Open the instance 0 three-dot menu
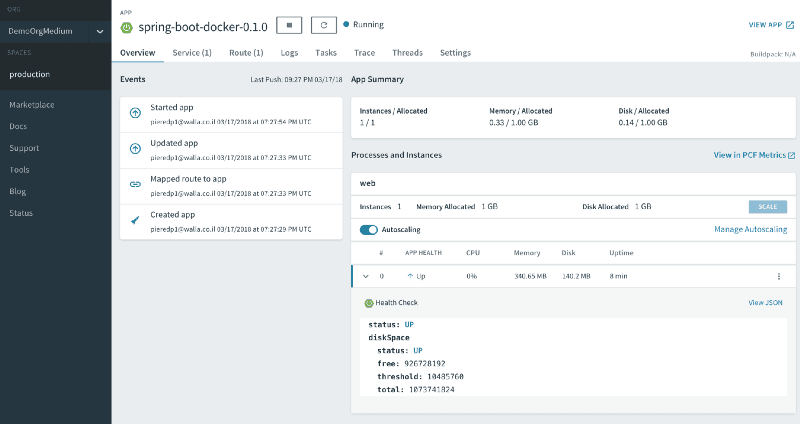This screenshot has width=800, height=424. pos(778,276)
